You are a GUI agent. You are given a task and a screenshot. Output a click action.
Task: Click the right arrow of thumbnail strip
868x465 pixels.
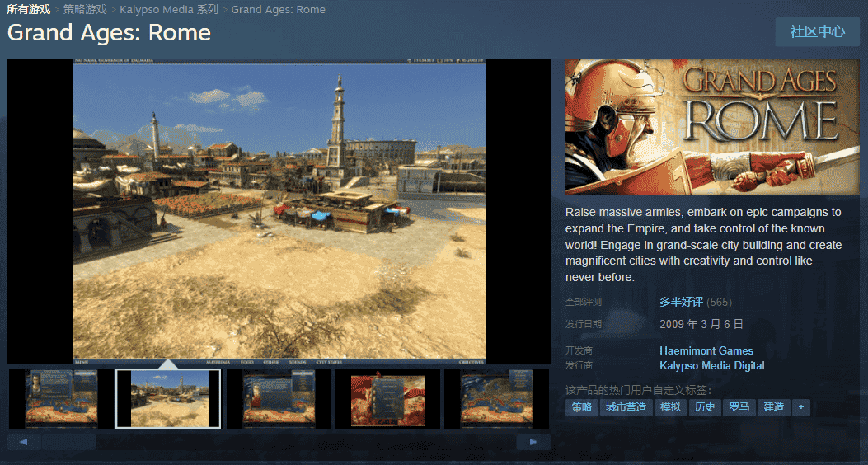tap(533, 442)
